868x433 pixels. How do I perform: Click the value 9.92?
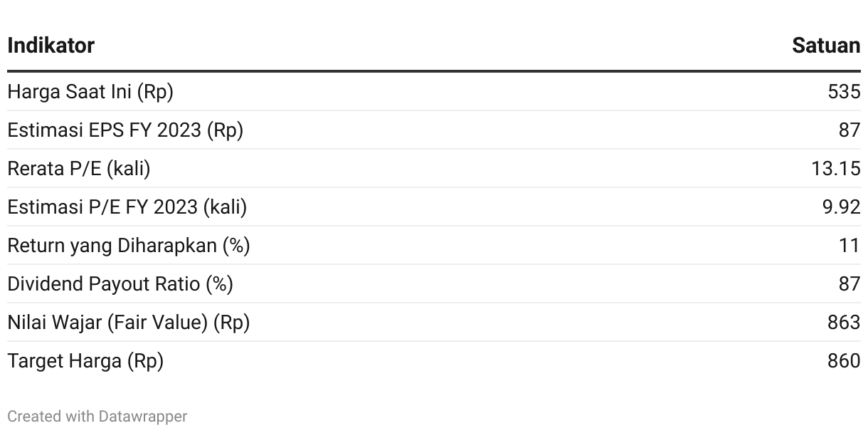coord(842,207)
